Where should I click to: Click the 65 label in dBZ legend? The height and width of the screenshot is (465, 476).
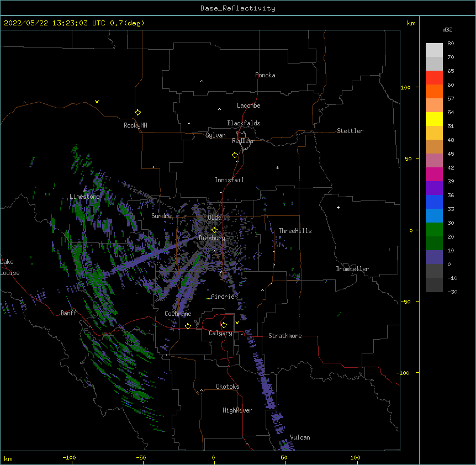pyautogui.click(x=451, y=71)
